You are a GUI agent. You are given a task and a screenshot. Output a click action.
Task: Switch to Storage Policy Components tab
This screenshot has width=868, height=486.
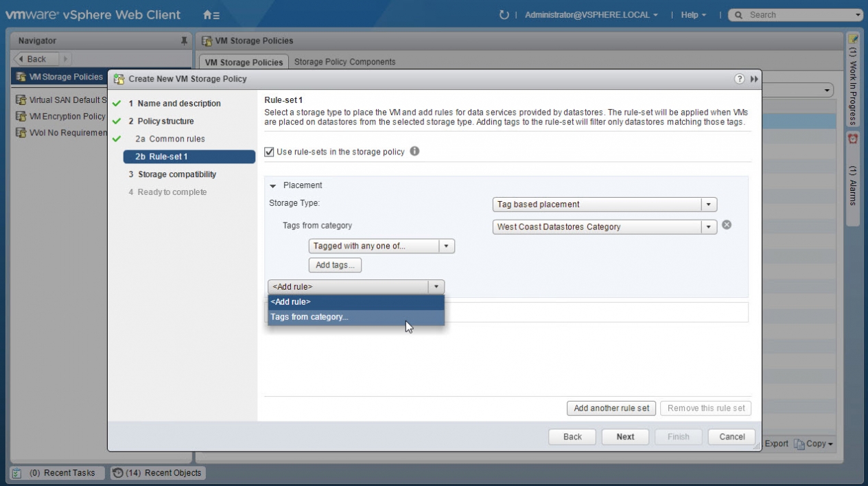[x=344, y=62]
